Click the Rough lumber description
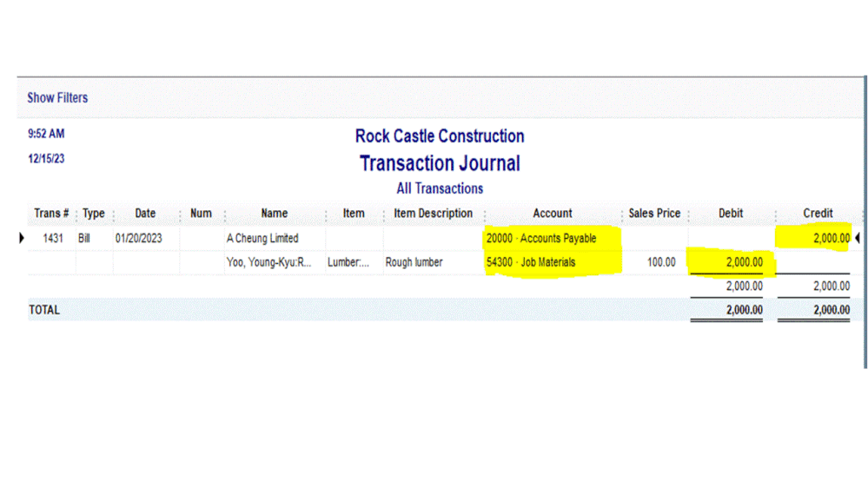 pos(414,262)
